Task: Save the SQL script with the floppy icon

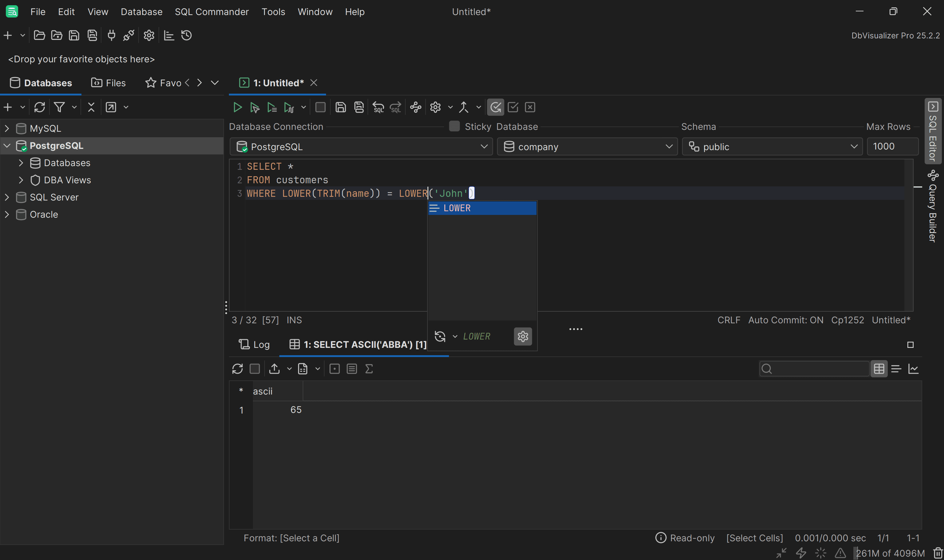Action: 340,107
